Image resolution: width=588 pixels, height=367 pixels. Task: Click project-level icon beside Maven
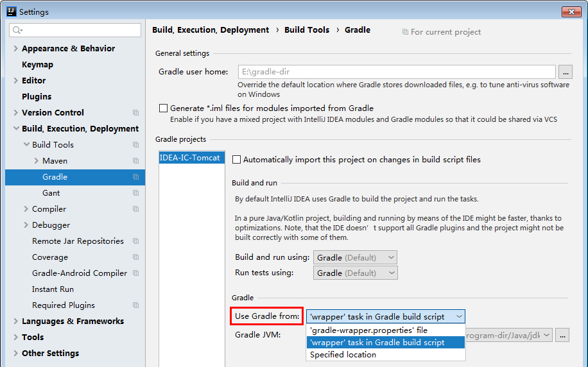coord(135,161)
